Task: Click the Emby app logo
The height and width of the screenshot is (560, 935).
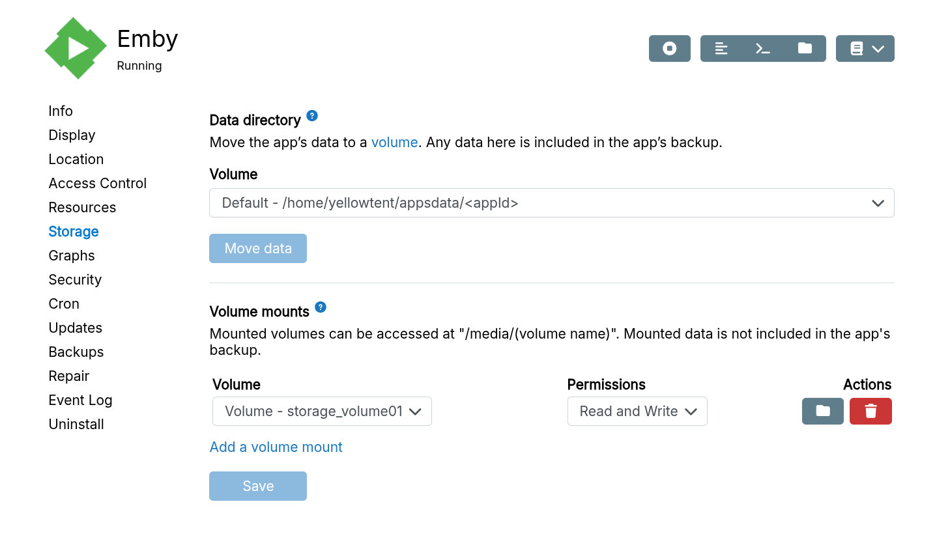Action: (x=76, y=49)
